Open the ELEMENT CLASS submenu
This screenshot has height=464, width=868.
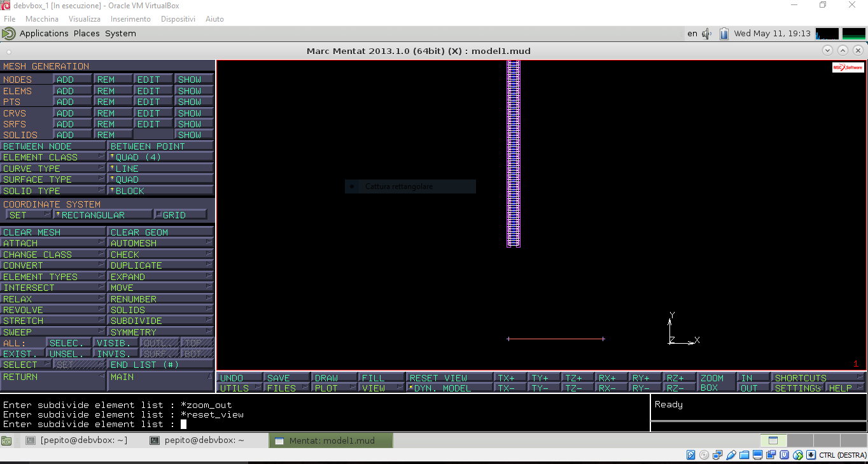[x=53, y=157]
